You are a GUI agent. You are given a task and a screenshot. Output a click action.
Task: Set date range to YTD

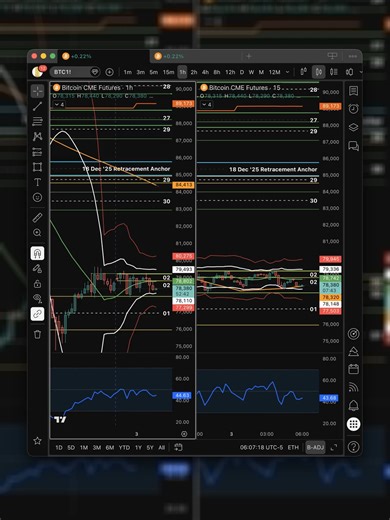tap(124, 447)
